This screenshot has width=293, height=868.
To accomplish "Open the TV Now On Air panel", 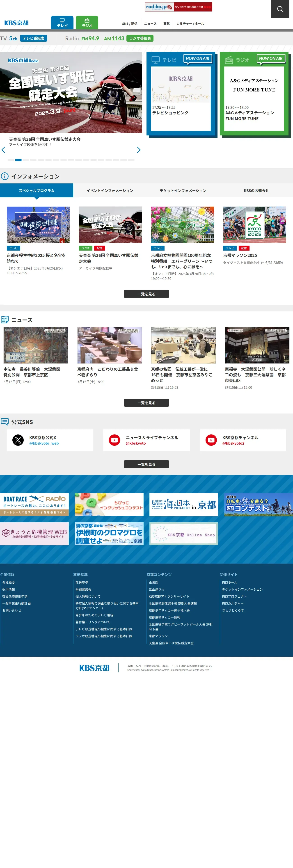I will [x=181, y=94].
